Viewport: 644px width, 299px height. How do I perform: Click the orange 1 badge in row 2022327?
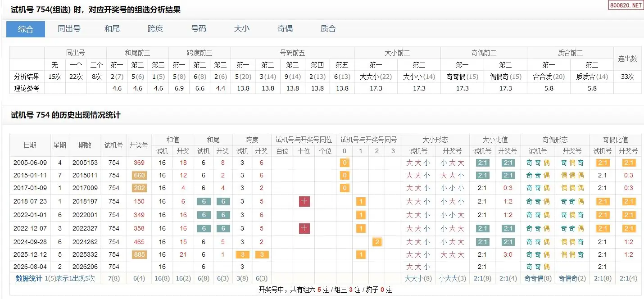[x=361, y=228]
